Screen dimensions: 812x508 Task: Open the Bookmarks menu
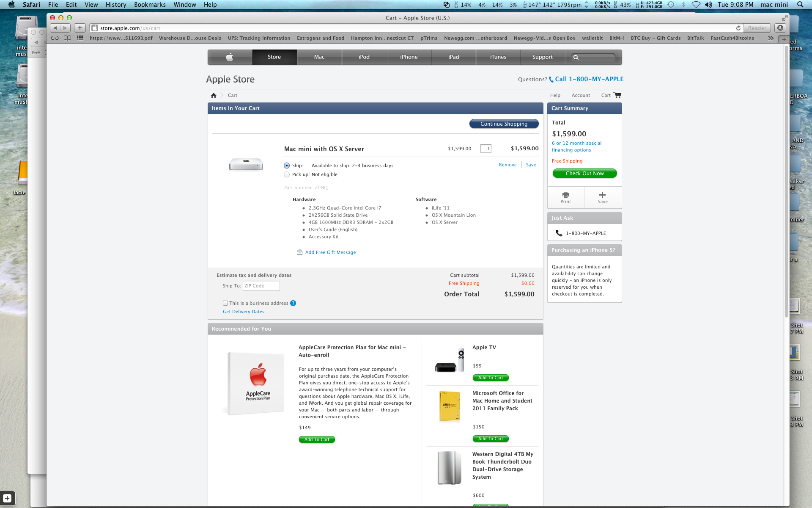tap(150, 5)
